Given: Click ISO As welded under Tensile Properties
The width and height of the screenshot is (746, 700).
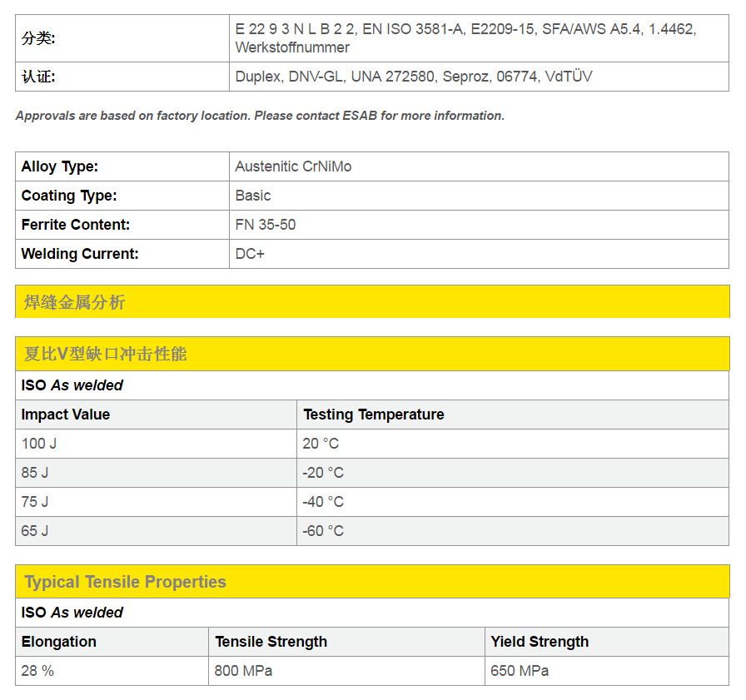Looking at the screenshot, I should click(x=72, y=613).
